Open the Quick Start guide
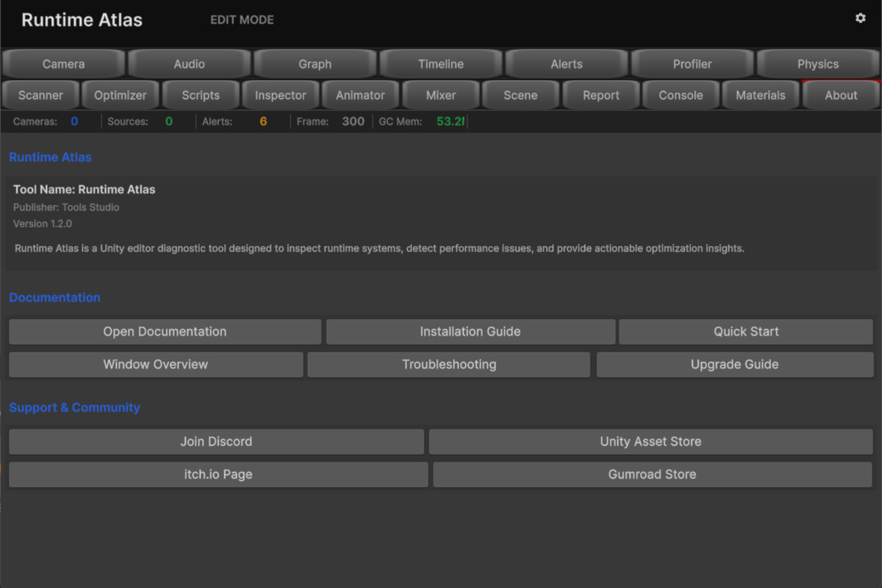Image resolution: width=882 pixels, height=588 pixels. 746,331
